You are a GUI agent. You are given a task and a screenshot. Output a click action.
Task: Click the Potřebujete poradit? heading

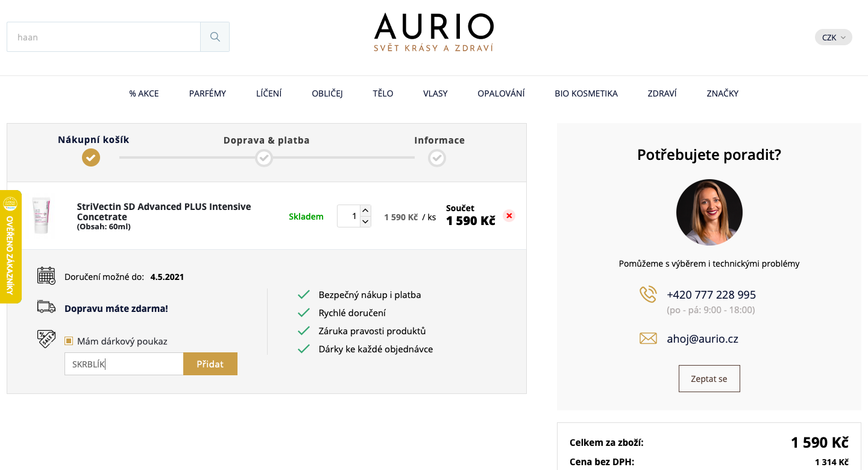(709, 155)
